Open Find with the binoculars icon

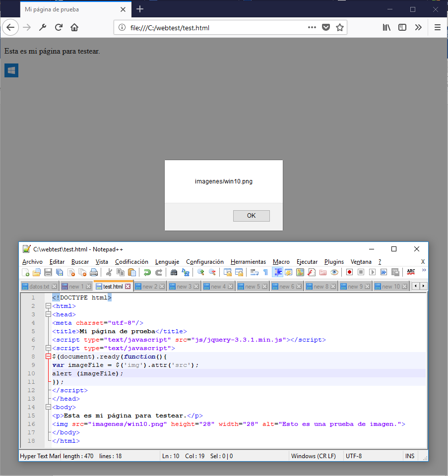(174, 272)
